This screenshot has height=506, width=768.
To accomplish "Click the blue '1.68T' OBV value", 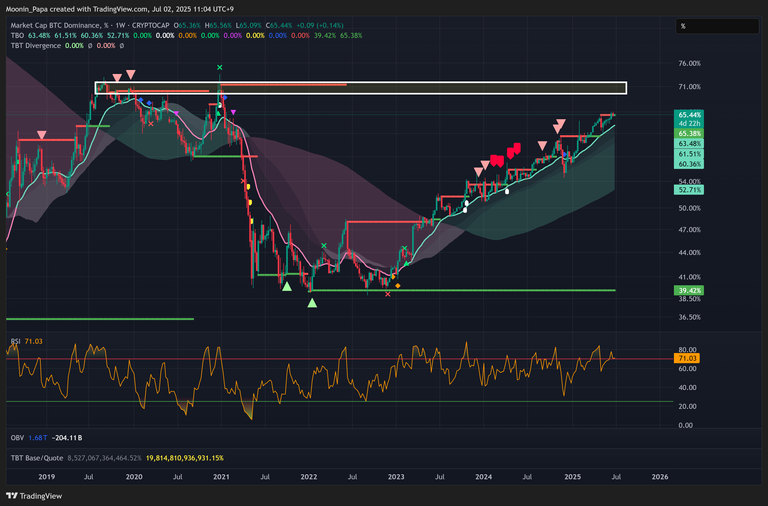I will point(38,437).
